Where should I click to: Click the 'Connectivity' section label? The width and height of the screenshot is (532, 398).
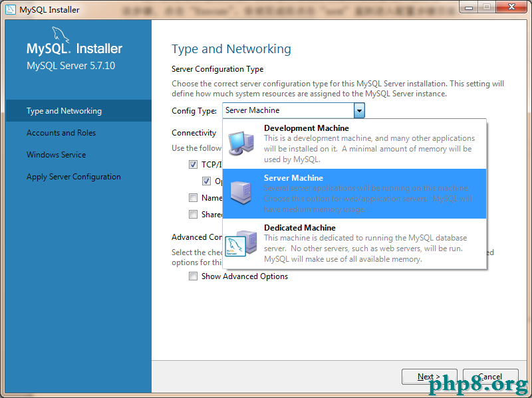[194, 133]
